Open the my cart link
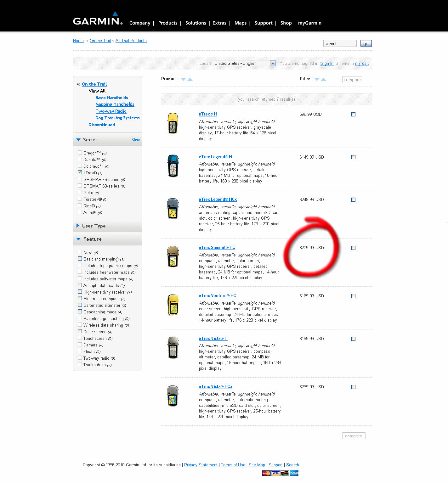 pos(362,64)
